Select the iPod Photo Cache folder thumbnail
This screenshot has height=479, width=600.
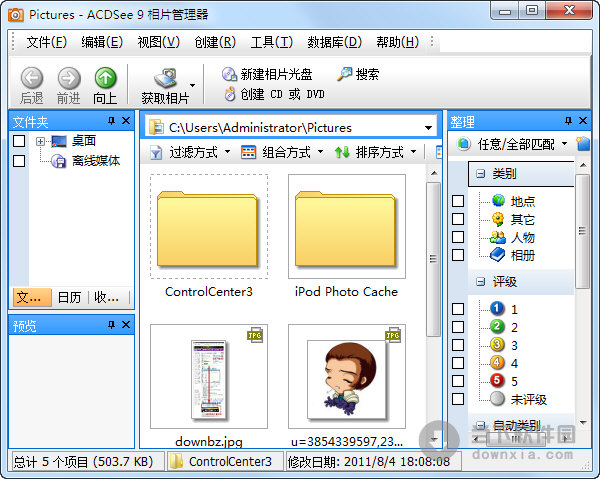tap(347, 226)
